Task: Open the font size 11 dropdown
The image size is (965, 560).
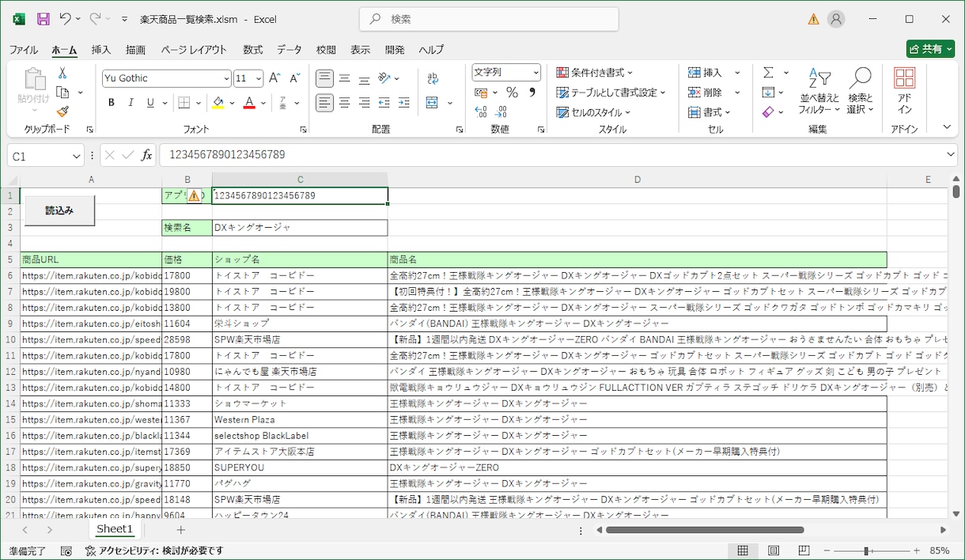Action: click(259, 78)
